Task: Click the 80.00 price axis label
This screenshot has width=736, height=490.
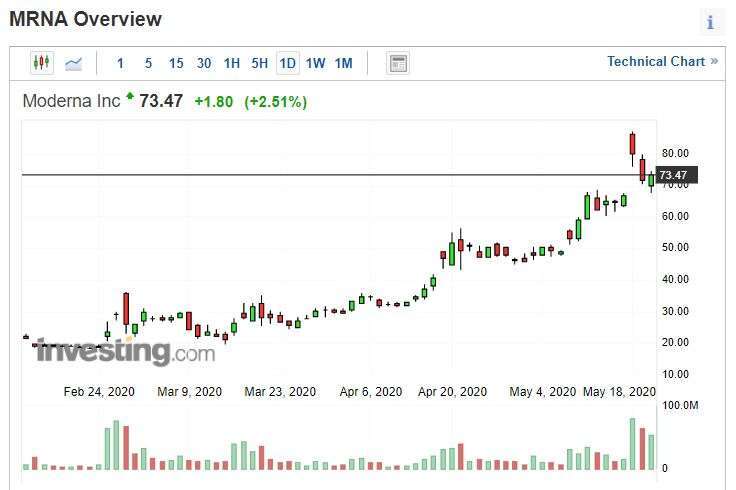Action: tap(675, 153)
